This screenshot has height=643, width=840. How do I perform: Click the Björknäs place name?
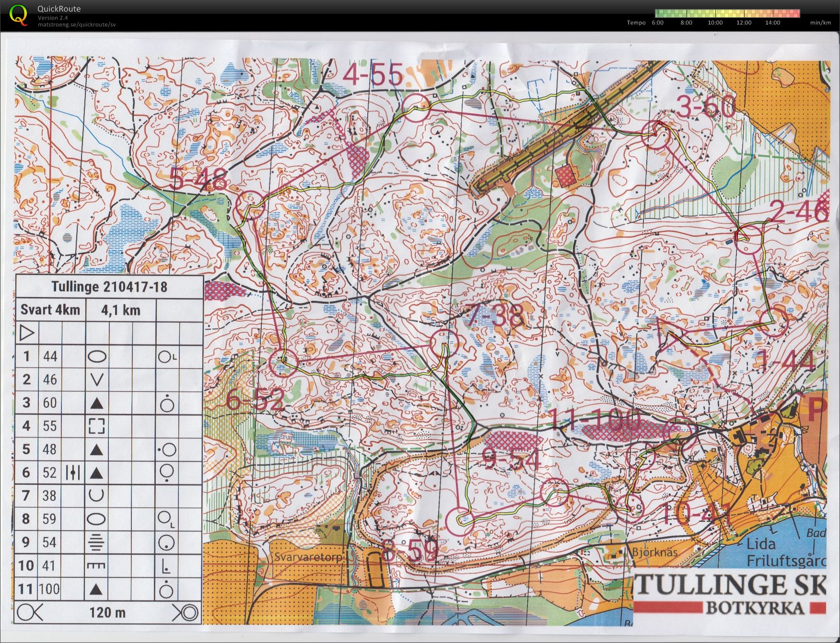point(655,552)
